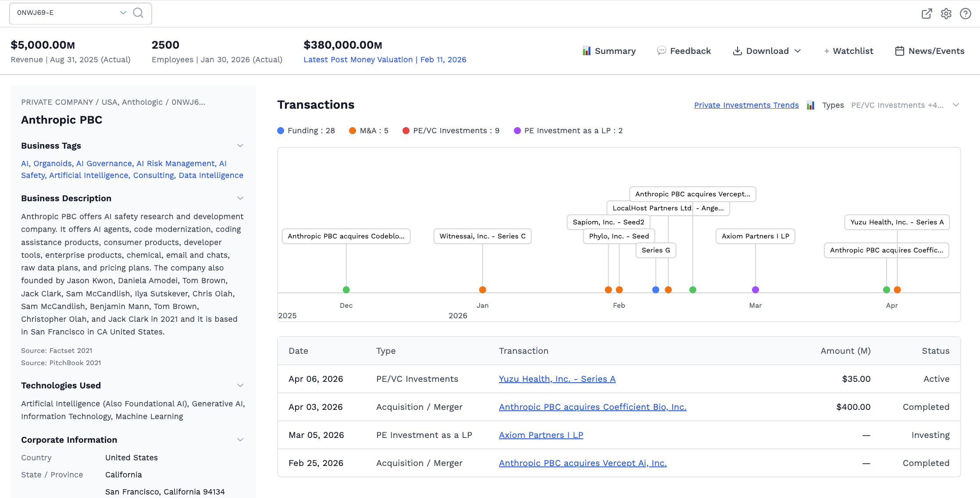Image resolution: width=980 pixels, height=498 pixels.
Task: Click the Sapiom, Inc. - Seed2 timeline label
Action: (609, 222)
